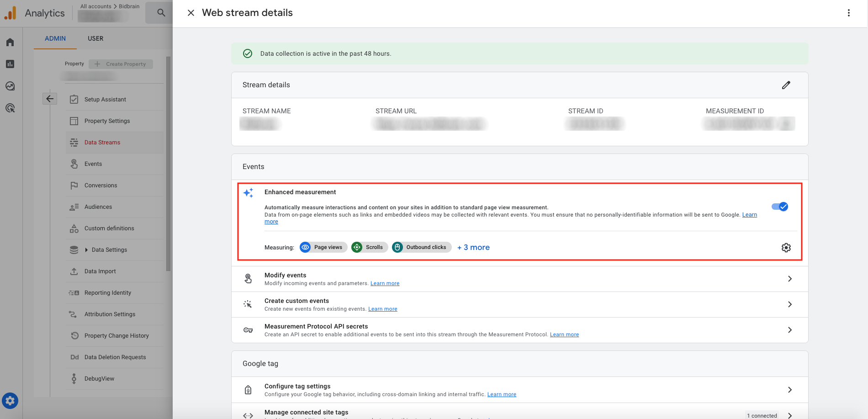Close the Web stream details panel
Viewport: 868px width, 419px height.
pyautogui.click(x=191, y=13)
